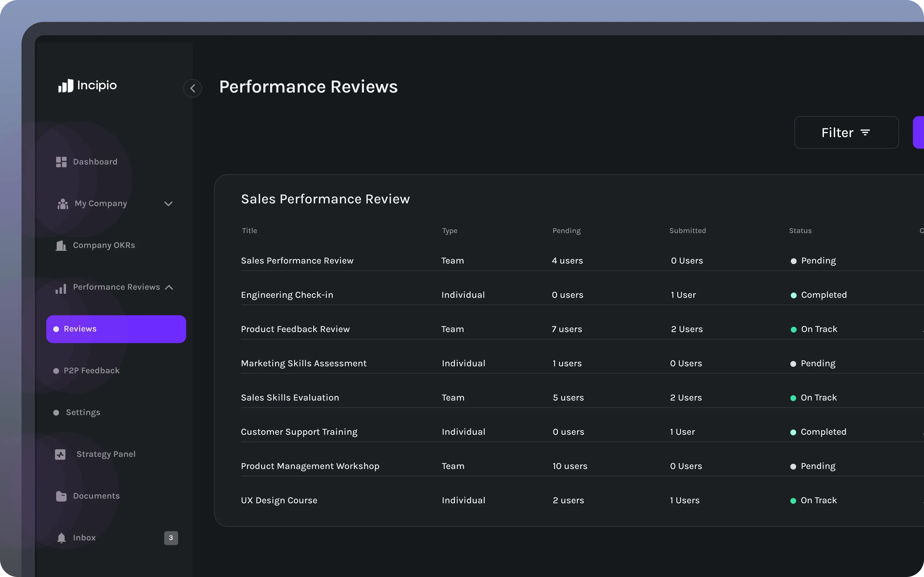Collapse the Performance Reviews submenu chevron
The height and width of the screenshot is (577, 924).
[169, 287]
